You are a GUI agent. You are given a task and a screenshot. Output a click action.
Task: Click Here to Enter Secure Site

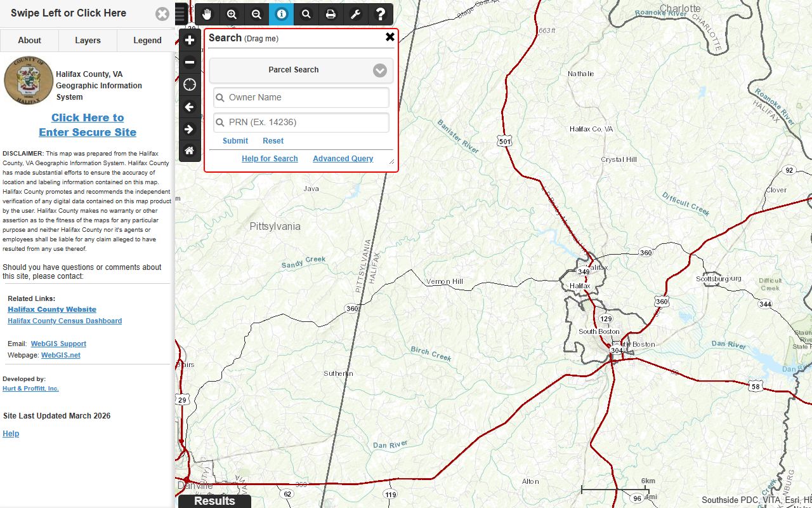[88, 125]
